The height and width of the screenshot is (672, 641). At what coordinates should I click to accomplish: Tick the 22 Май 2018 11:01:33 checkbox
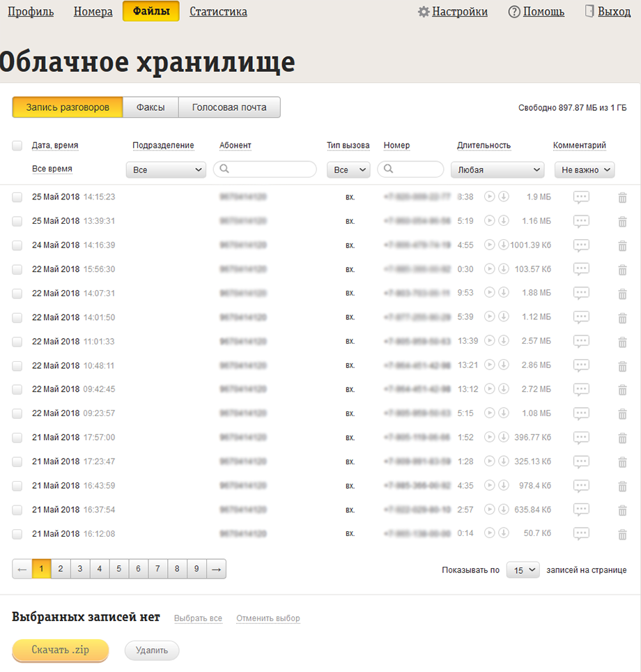(17, 342)
